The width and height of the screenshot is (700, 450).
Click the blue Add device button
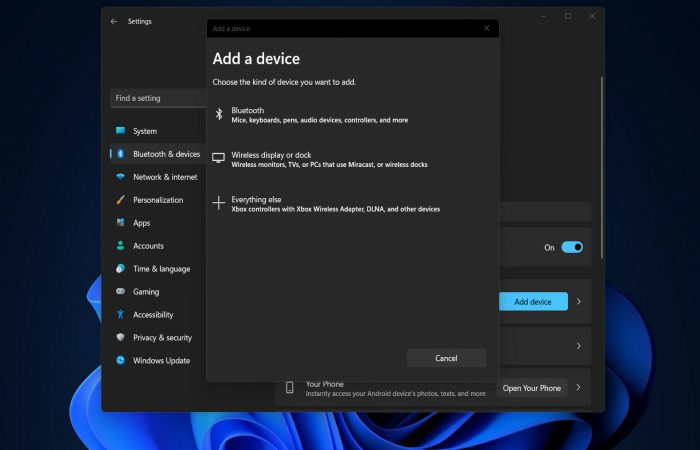(x=533, y=302)
